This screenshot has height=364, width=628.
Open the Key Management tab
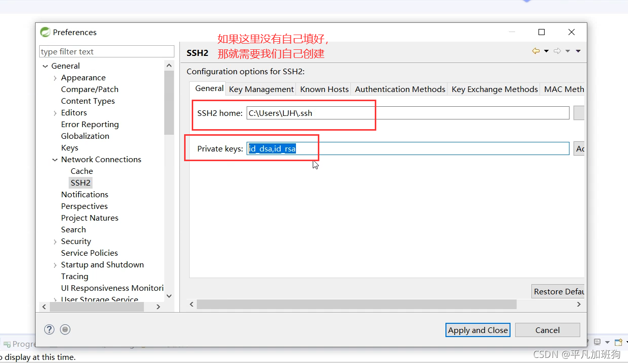[261, 89]
